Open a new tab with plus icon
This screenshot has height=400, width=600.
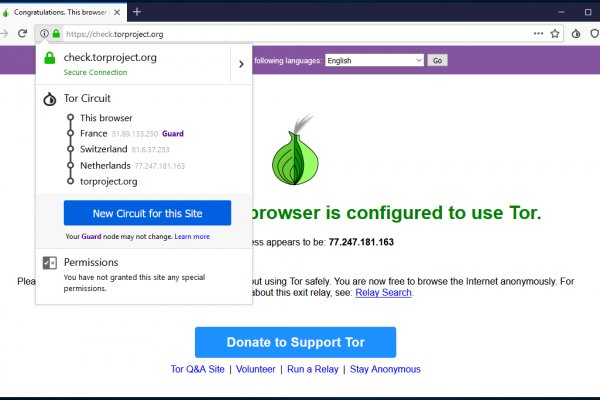pyautogui.click(x=137, y=11)
